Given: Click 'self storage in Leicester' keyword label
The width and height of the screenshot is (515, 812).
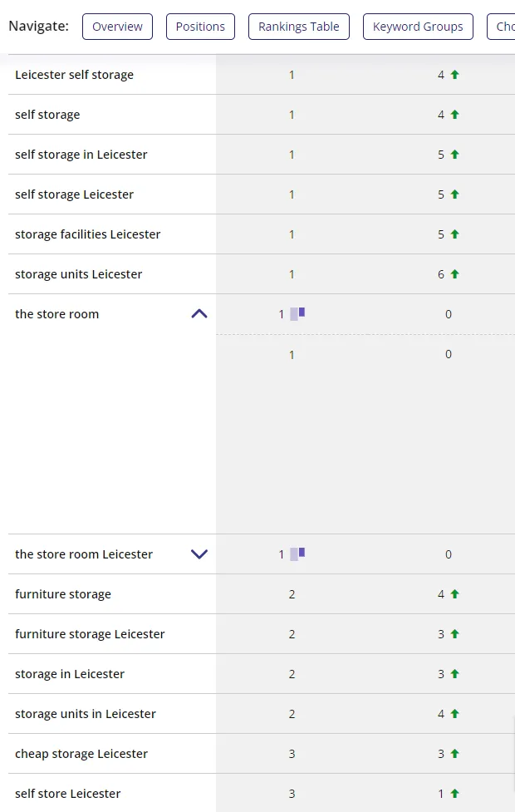Looking at the screenshot, I should pyautogui.click(x=81, y=155).
